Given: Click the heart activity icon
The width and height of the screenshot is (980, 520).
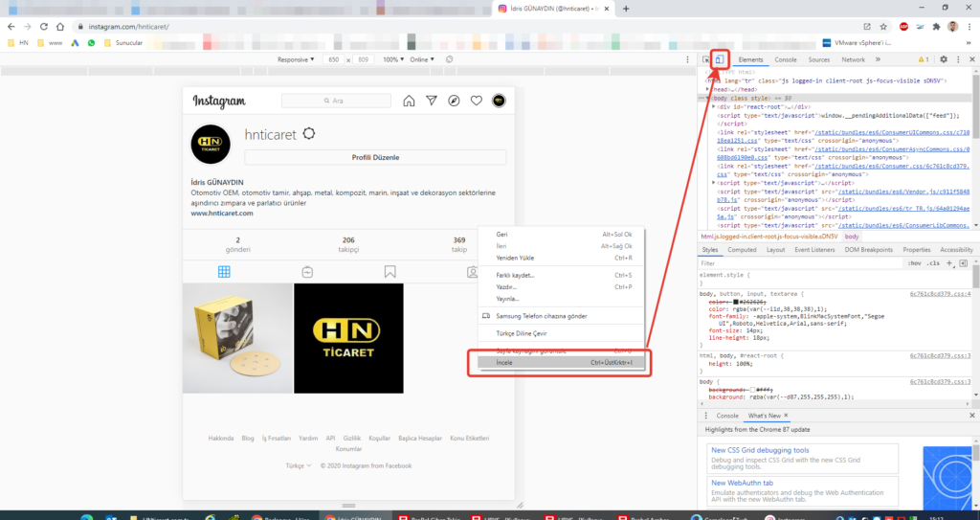Looking at the screenshot, I should click(476, 101).
